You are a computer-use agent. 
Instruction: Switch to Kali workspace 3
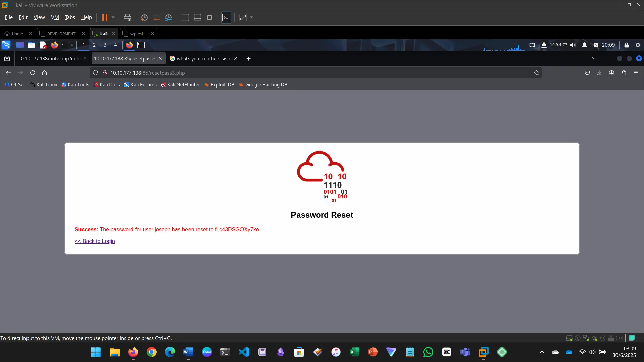(x=105, y=45)
